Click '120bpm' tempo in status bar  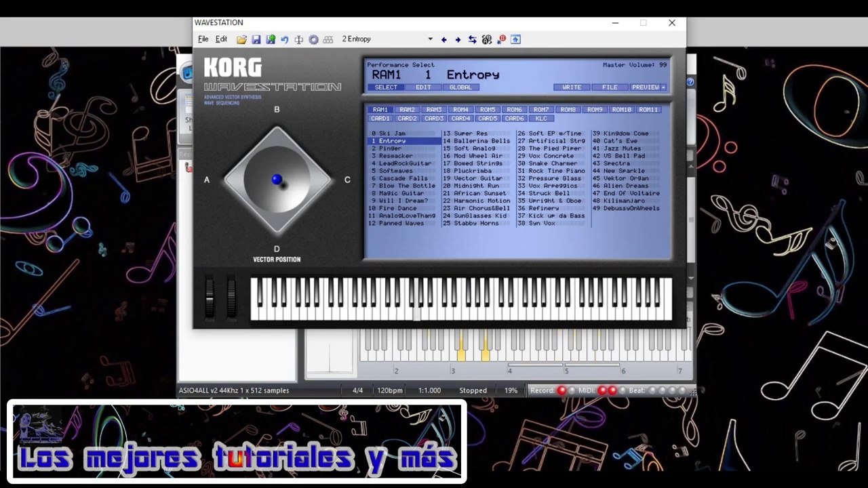coord(390,390)
